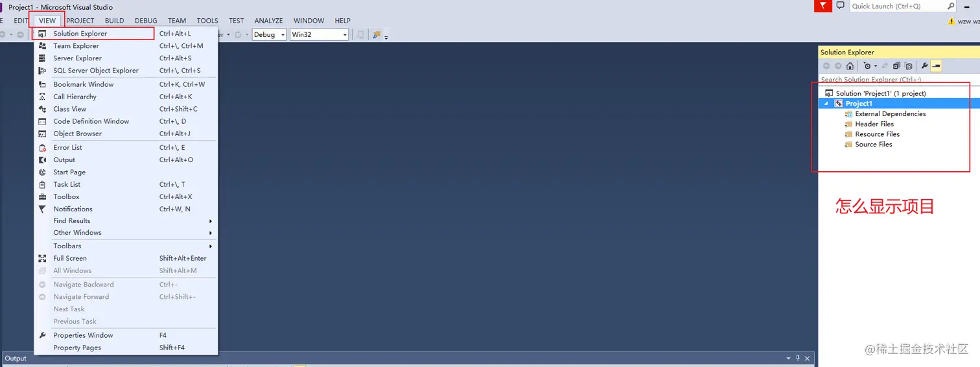Open the TEAM menu

click(x=177, y=21)
